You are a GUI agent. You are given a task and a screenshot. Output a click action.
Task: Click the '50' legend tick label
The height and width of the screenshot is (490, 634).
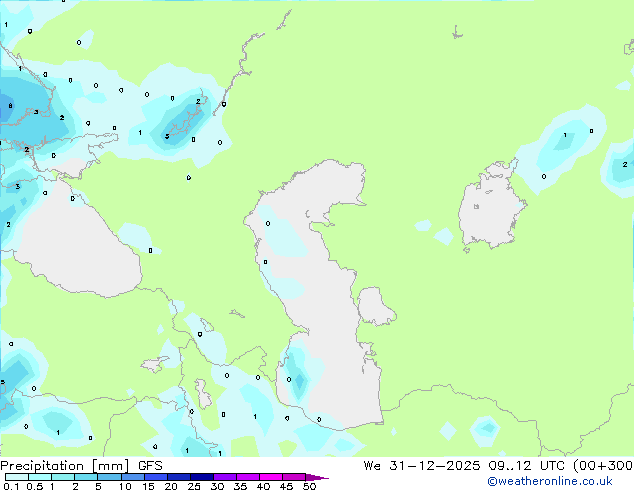(x=309, y=486)
